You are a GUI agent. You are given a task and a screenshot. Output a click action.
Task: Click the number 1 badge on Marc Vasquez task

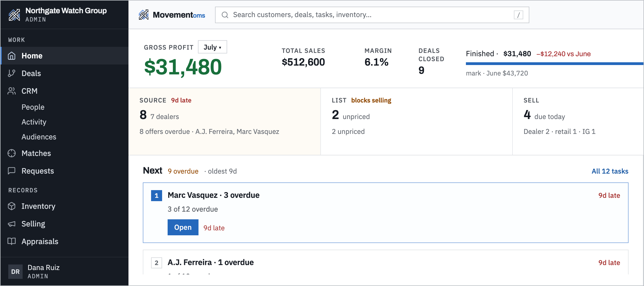tap(157, 196)
